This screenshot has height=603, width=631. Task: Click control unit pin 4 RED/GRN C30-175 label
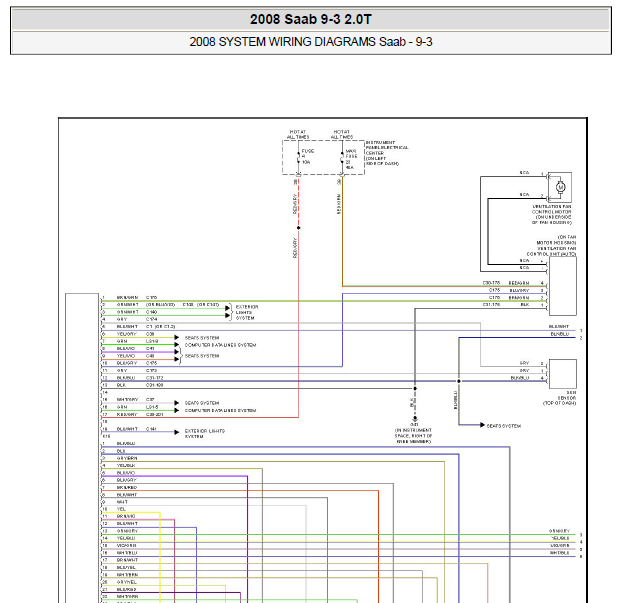pyautogui.click(x=506, y=283)
